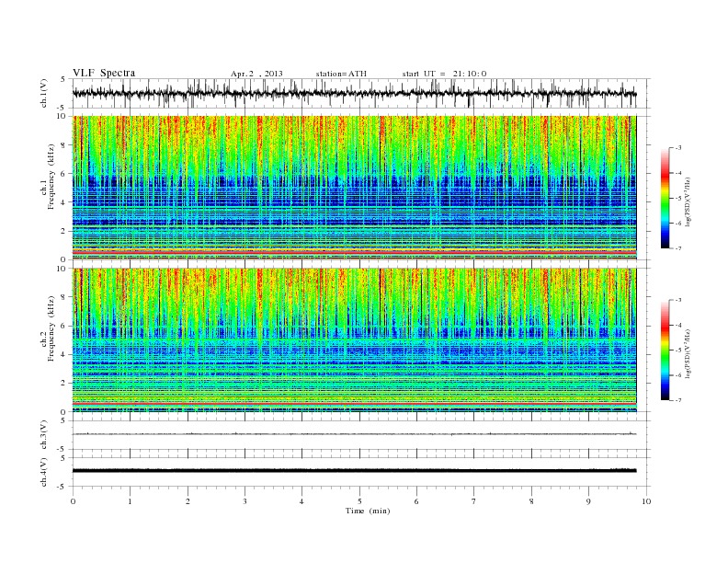Screen dimensions: 728x563
Task: Click the ch.1(V) waveform axis label
Action: pyautogui.click(x=44, y=93)
